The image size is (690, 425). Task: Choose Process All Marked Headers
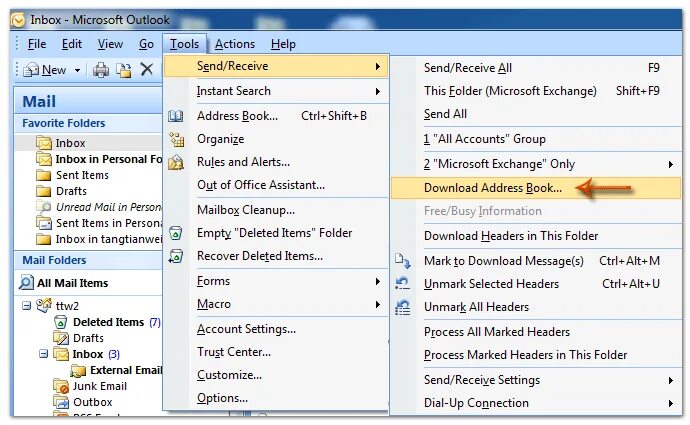click(536, 332)
